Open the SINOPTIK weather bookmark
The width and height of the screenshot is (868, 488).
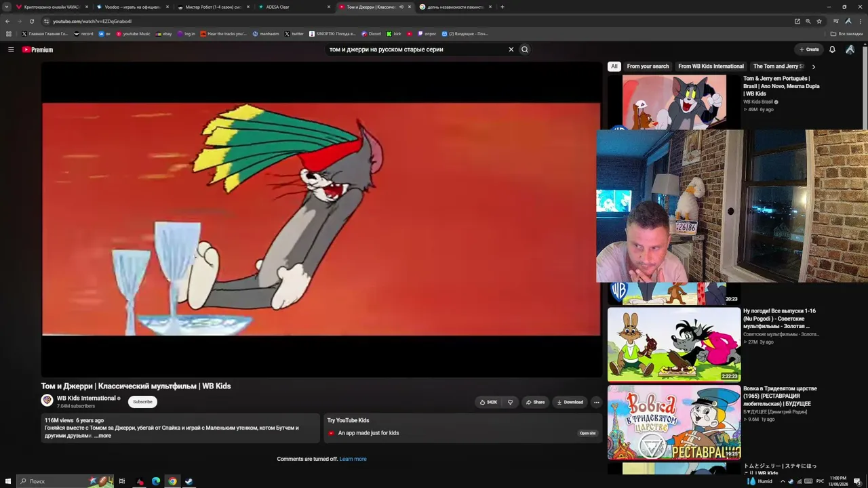coord(332,34)
